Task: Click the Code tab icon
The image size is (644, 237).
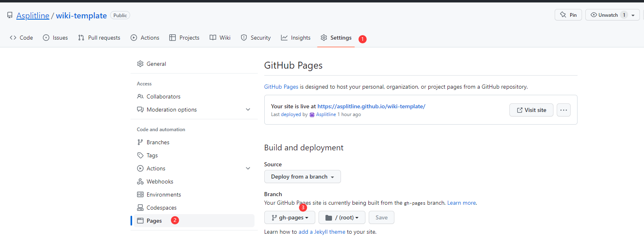Action: pos(13,38)
